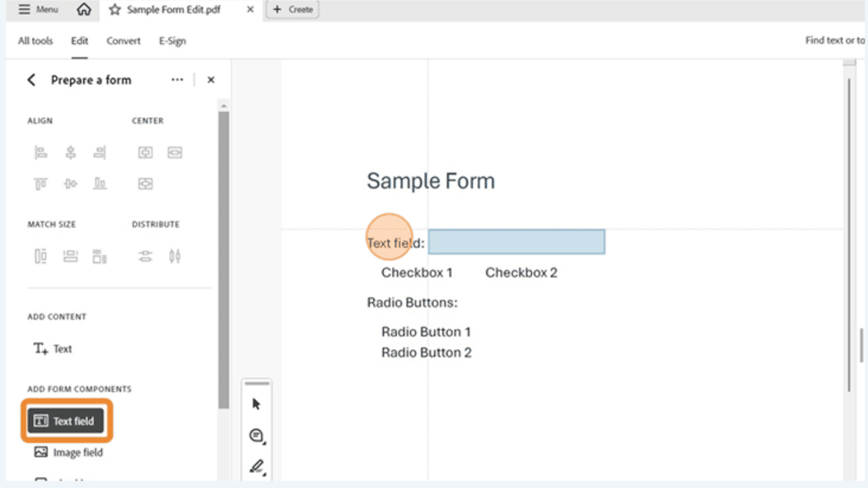Choose the Align Top icon
This screenshot has width=868, height=488.
(40, 183)
